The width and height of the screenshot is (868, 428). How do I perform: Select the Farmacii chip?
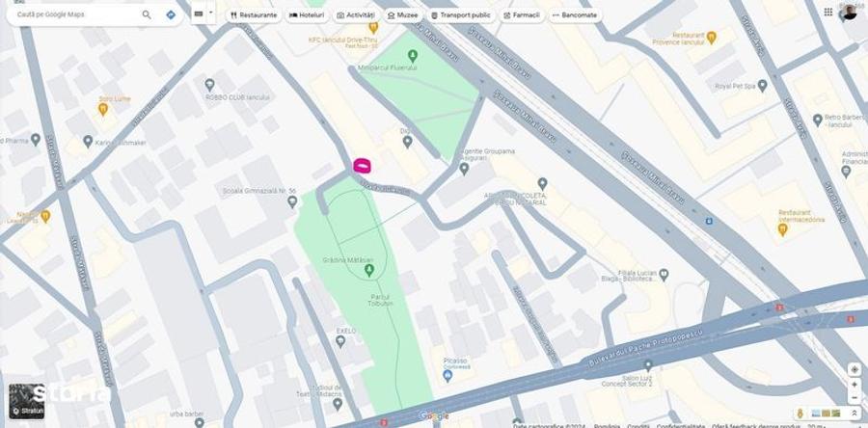click(x=521, y=14)
